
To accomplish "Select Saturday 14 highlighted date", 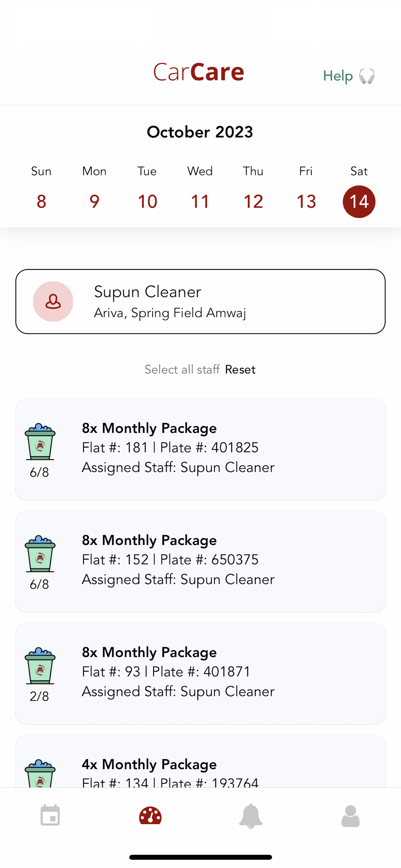I will [359, 201].
